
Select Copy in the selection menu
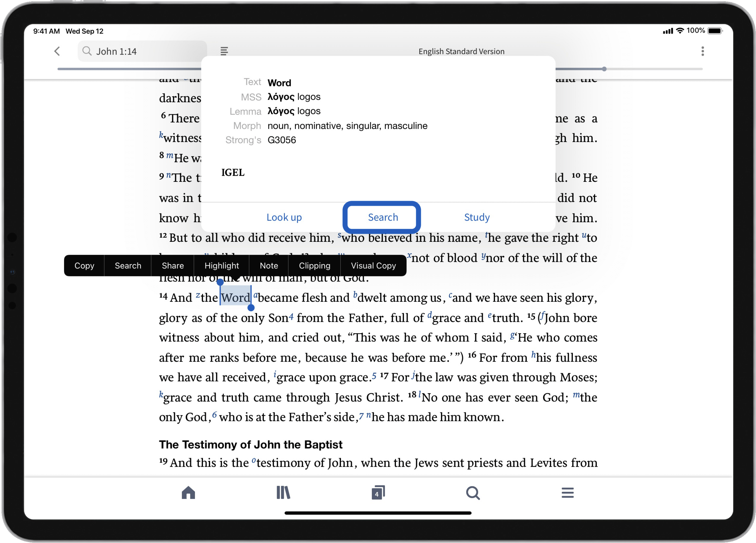[84, 266]
